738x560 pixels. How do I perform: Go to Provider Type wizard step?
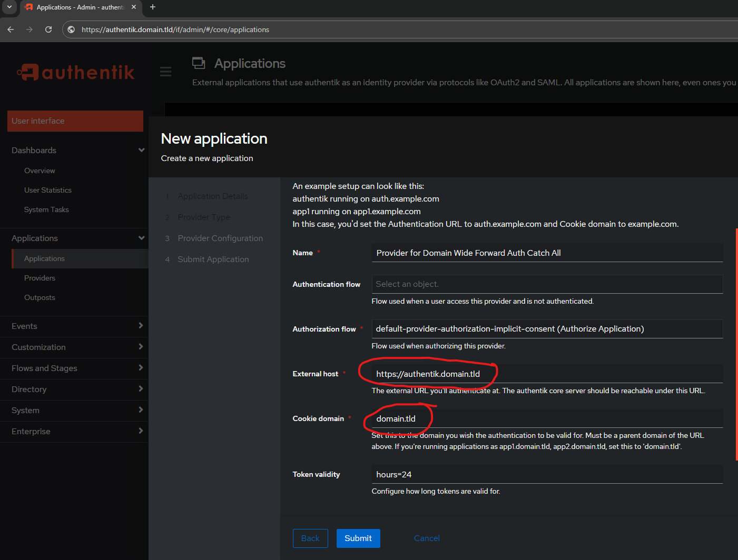(x=204, y=217)
